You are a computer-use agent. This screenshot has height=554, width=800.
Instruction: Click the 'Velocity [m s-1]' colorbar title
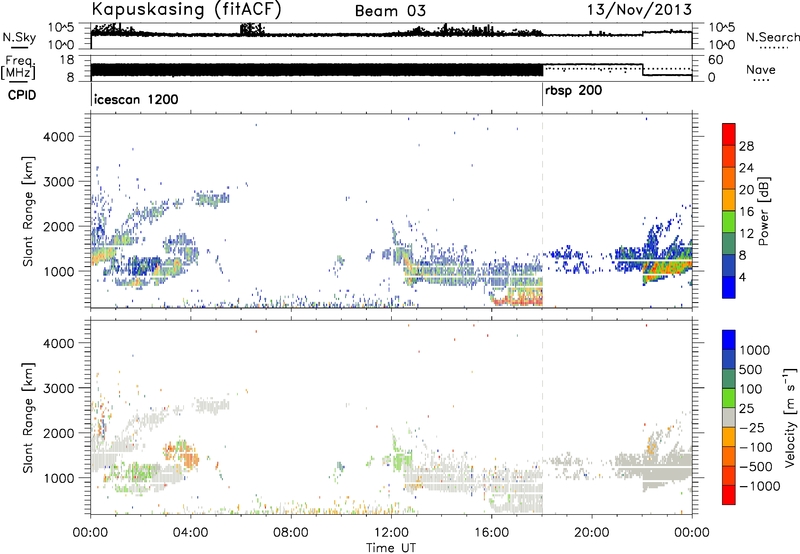point(790,417)
